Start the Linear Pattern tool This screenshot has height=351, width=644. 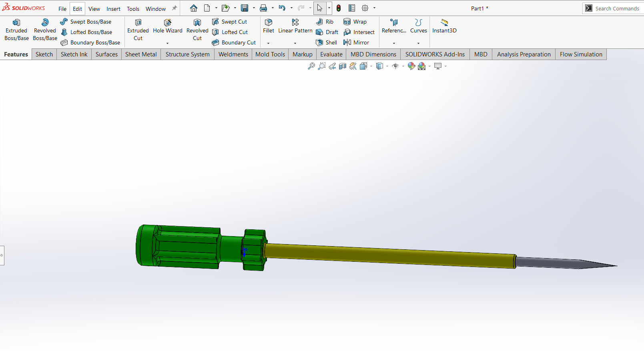click(295, 27)
